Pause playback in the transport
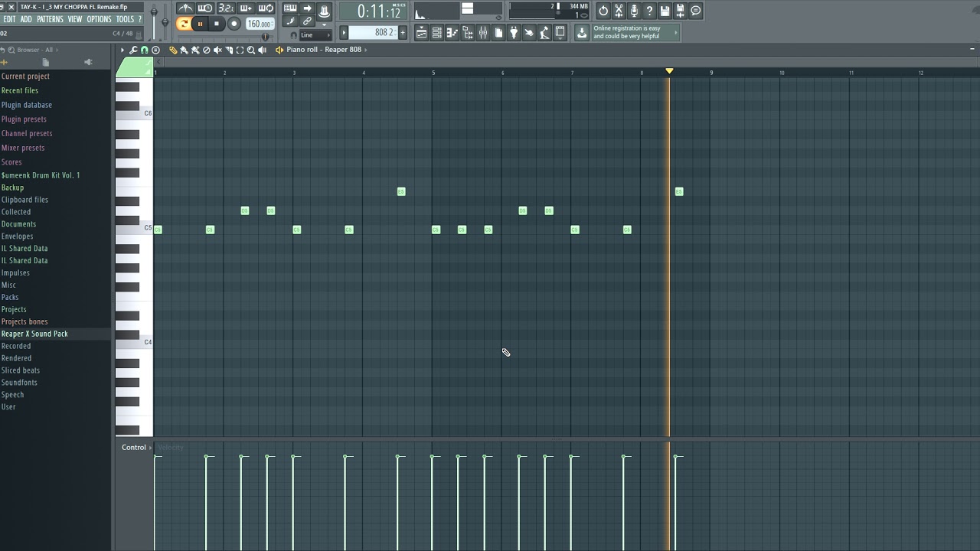Screen dimensions: 980x551 pyautogui.click(x=201, y=24)
